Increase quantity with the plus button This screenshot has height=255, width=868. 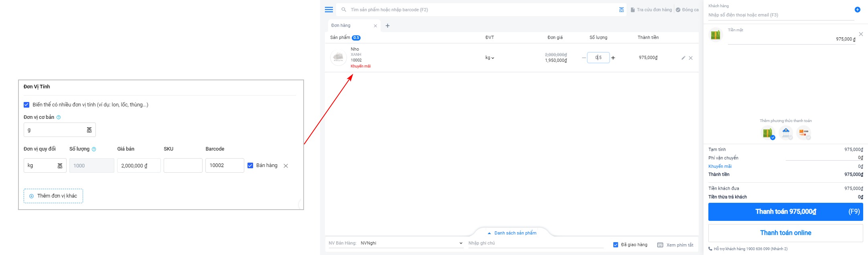click(x=613, y=58)
